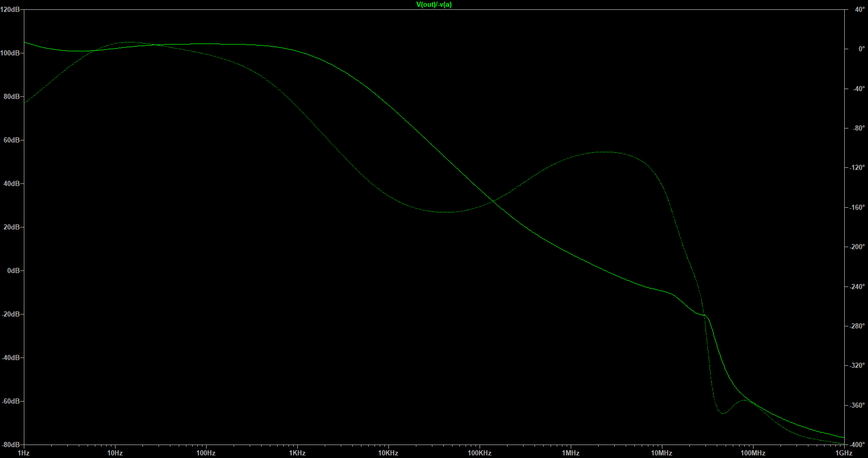Image resolution: width=868 pixels, height=458 pixels.
Task: Click the -200° phase axis label
Action: 858,247
